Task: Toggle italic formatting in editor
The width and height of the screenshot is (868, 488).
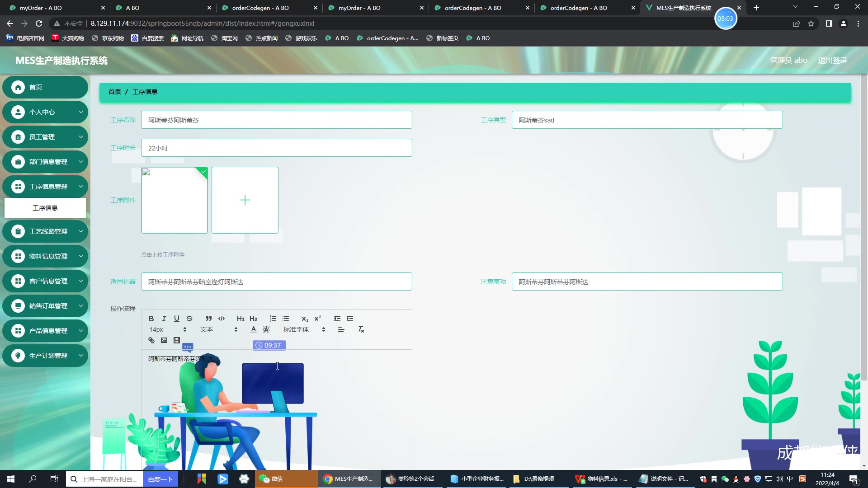Action: (x=164, y=319)
